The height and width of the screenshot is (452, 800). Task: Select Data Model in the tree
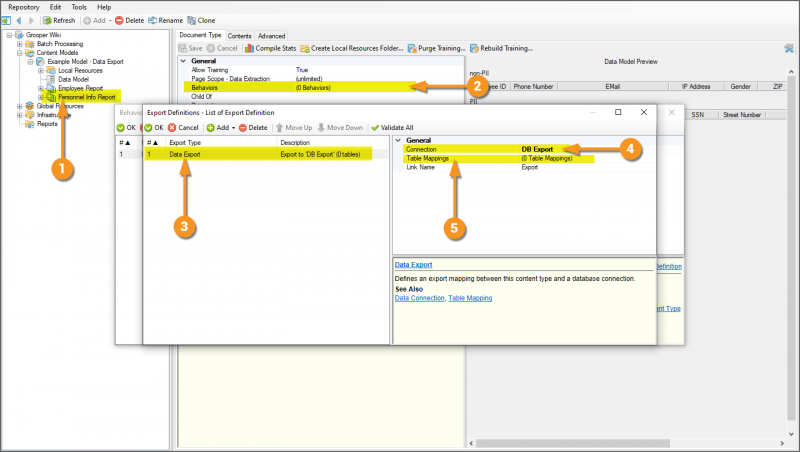[73, 79]
